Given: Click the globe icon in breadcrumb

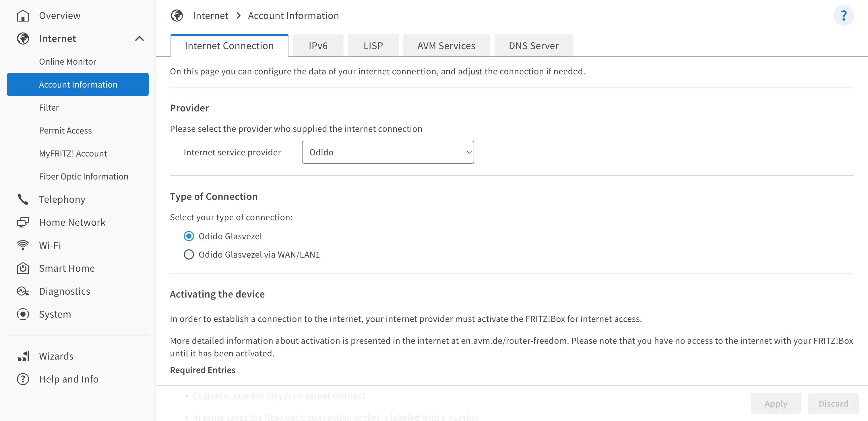Looking at the screenshot, I should click(x=177, y=16).
